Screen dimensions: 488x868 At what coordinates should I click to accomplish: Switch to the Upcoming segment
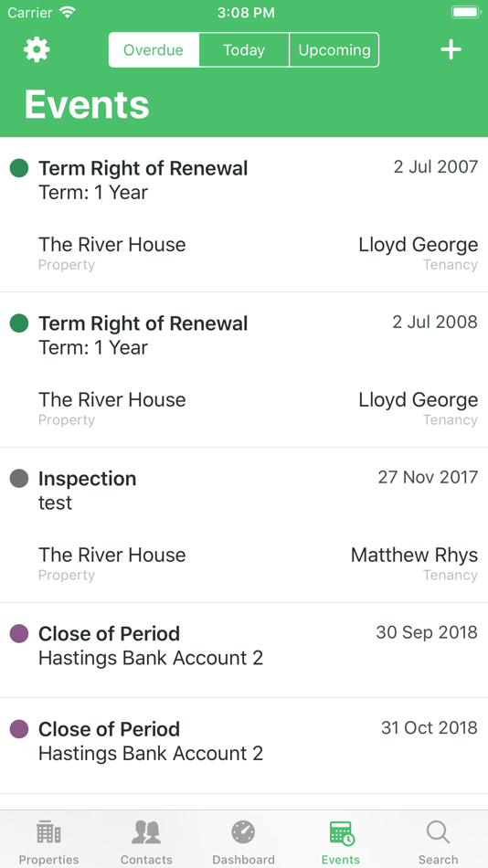pos(334,50)
